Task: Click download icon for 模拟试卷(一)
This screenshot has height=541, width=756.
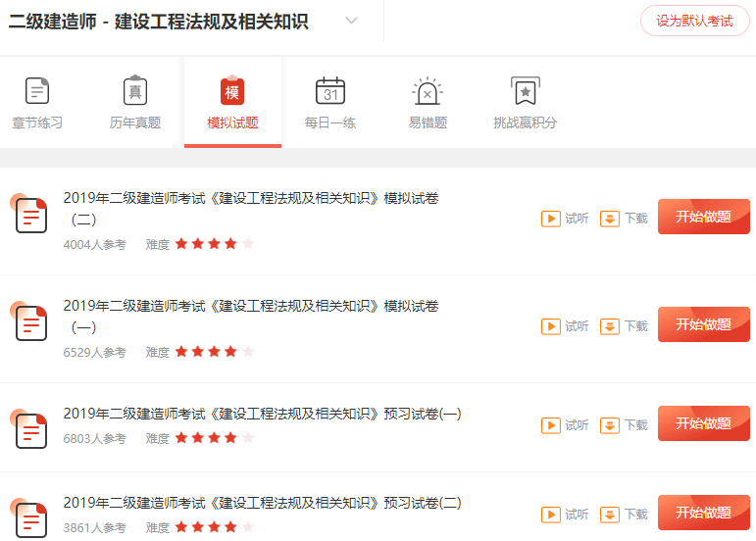Action: pyautogui.click(x=610, y=326)
